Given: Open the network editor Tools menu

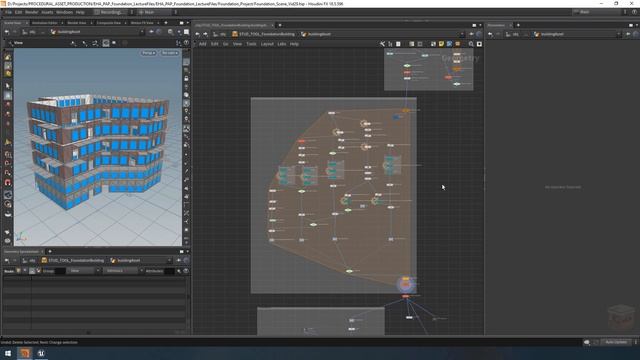Looking at the screenshot, I should tap(251, 44).
